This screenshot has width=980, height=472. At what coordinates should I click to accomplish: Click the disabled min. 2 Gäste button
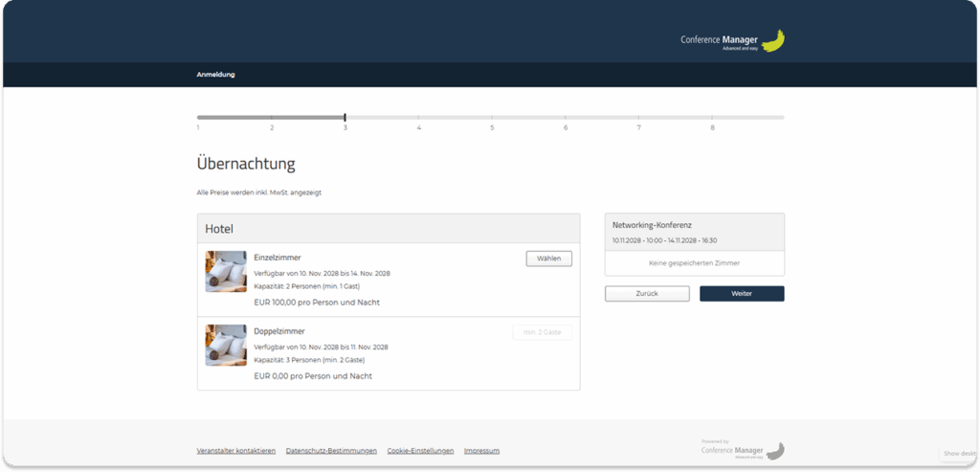point(542,332)
